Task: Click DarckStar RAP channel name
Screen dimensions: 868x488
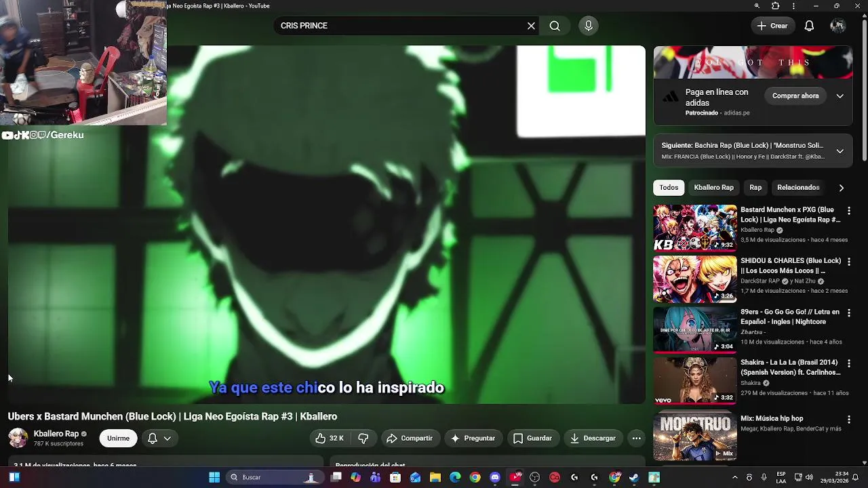Action: (759, 281)
